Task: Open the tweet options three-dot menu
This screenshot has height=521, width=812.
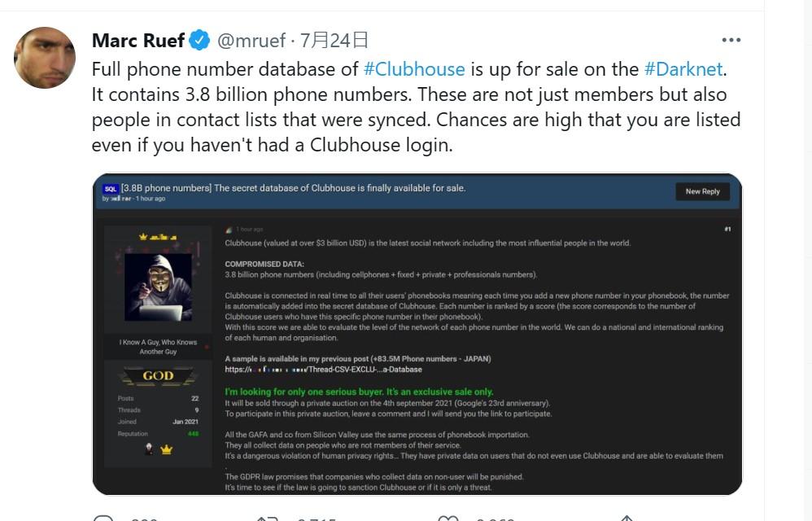Action: 731,39
